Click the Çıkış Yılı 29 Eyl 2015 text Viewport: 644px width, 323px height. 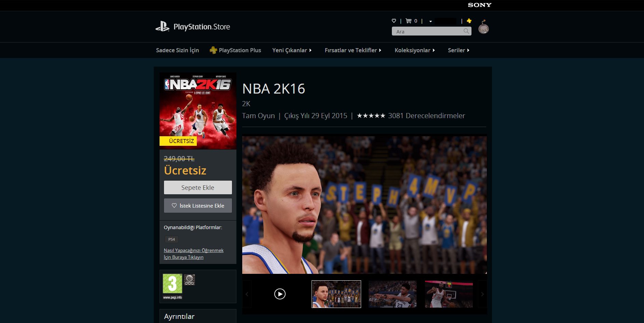[x=316, y=116]
